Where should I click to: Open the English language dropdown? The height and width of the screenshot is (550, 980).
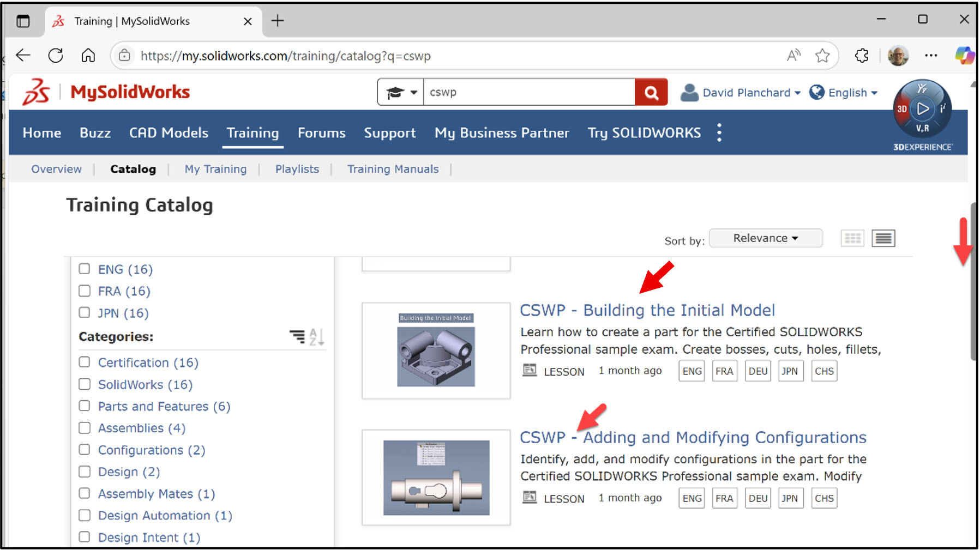coord(853,93)
